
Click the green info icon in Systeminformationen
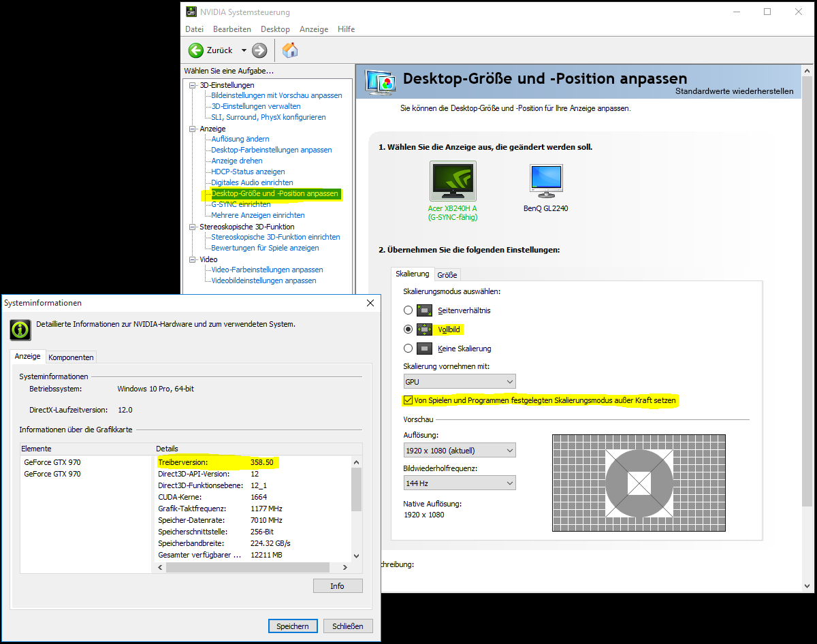(20, 329)
